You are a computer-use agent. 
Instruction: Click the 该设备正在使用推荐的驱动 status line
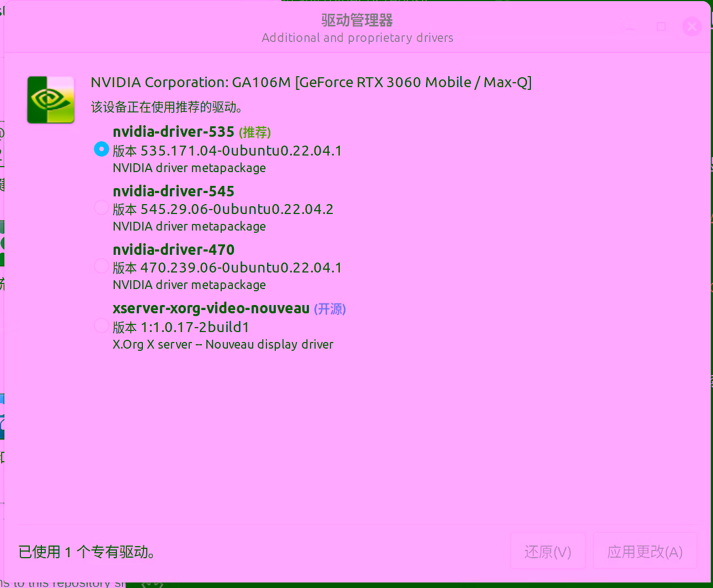167,107
